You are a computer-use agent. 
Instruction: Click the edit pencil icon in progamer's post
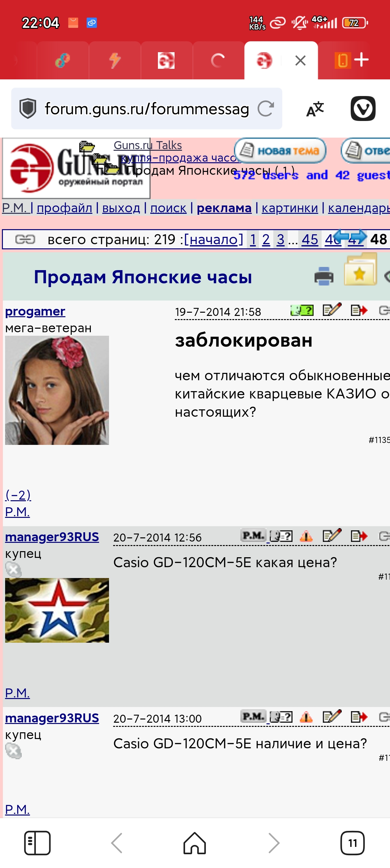[x=331, y=309]
